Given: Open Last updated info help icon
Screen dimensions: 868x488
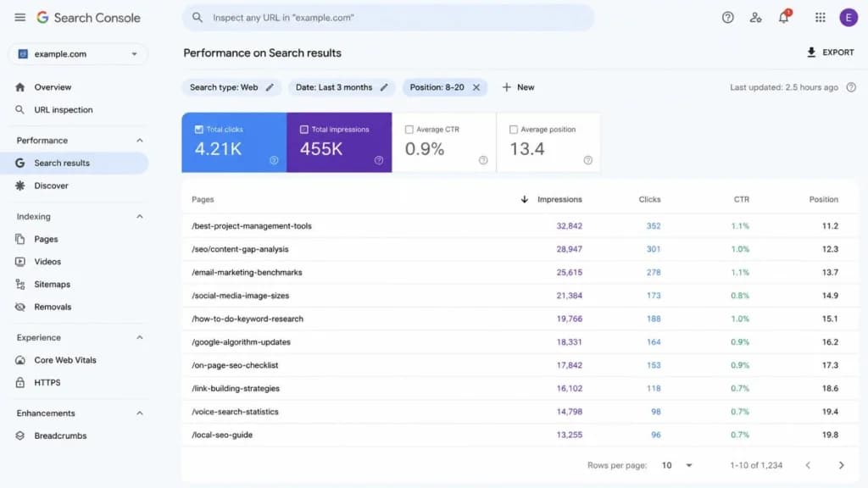Looking at the screenshot, I should (851, 87).
